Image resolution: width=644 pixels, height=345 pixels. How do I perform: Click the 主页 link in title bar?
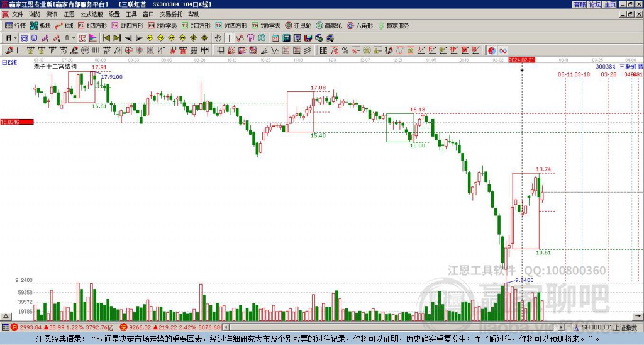point(609,4)
